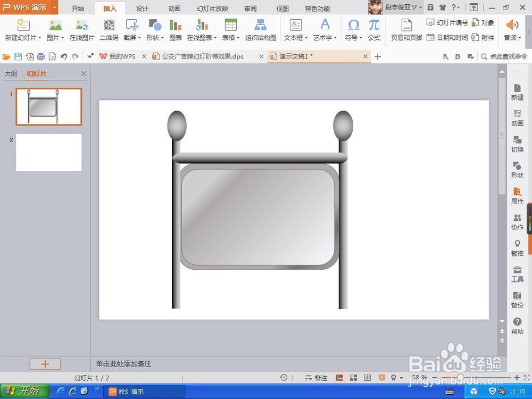Open header and footer (页眉和页脚)
The width and height of the screenshot is (532, 399).
pos(406,30)
